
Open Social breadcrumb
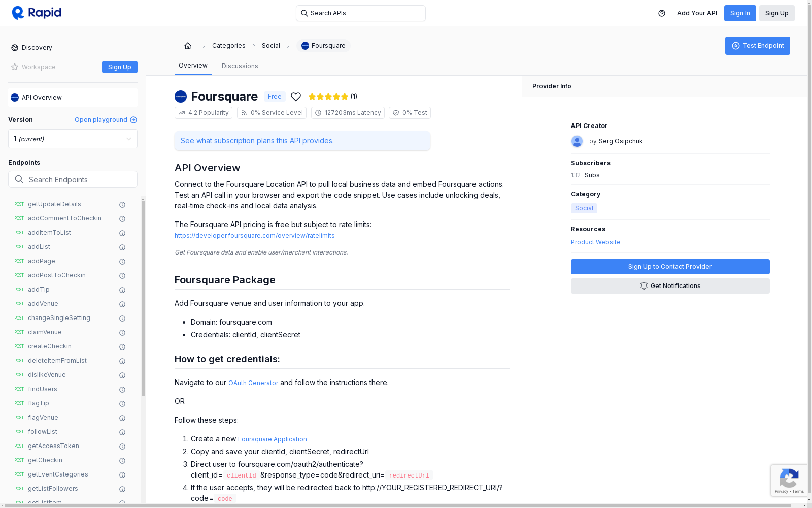point(271,46)
